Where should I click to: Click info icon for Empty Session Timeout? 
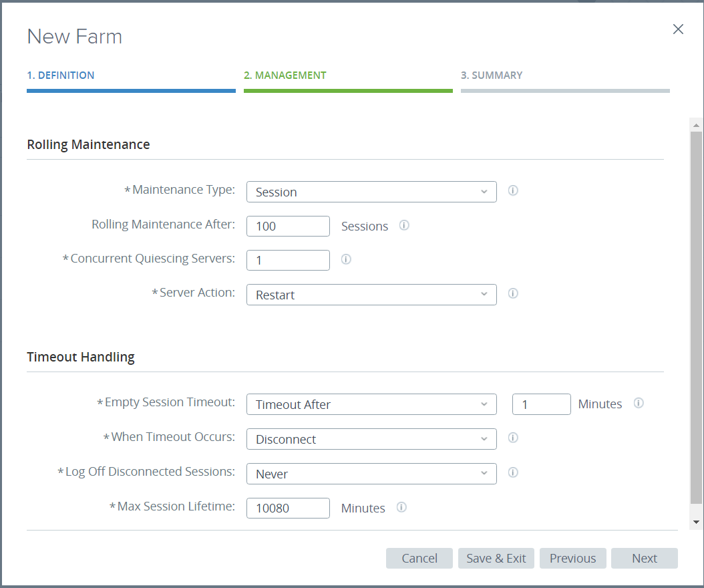(639, 403)
